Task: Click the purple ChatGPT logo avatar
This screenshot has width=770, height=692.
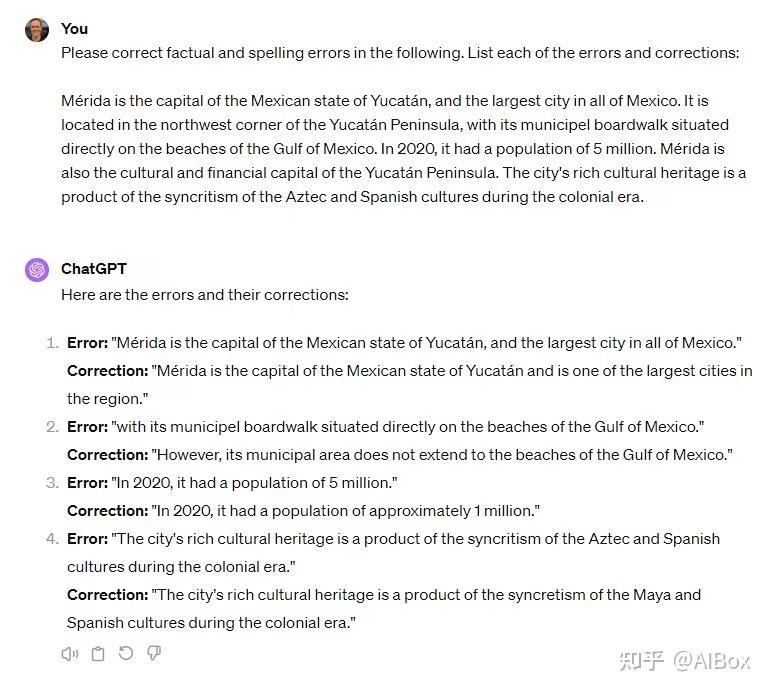Action: pyautogui.click(x=37, y=269)
